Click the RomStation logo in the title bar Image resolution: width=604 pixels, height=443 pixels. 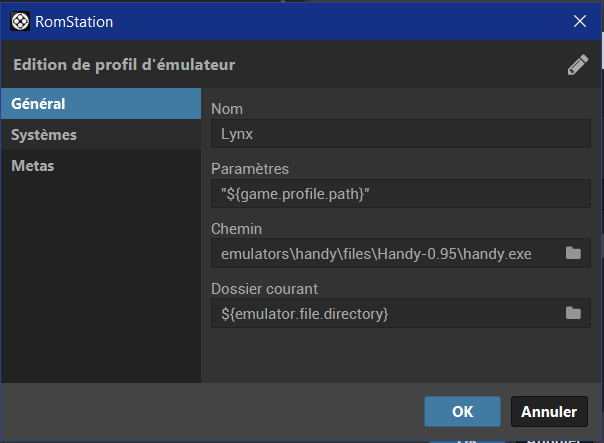[20, 21]
